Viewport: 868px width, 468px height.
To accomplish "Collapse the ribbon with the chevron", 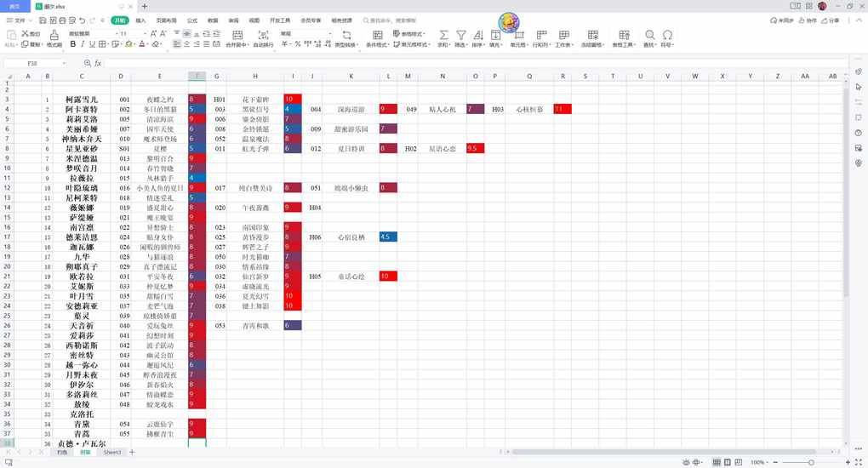I will pyautogui.click(x=859, y=20).
